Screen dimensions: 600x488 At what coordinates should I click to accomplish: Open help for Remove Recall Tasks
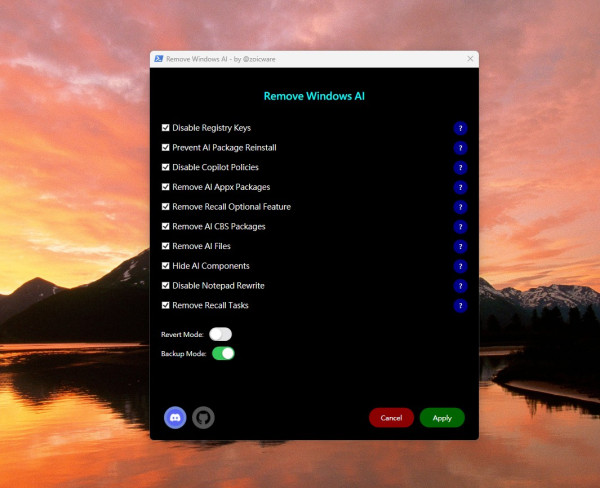[460, 306]
